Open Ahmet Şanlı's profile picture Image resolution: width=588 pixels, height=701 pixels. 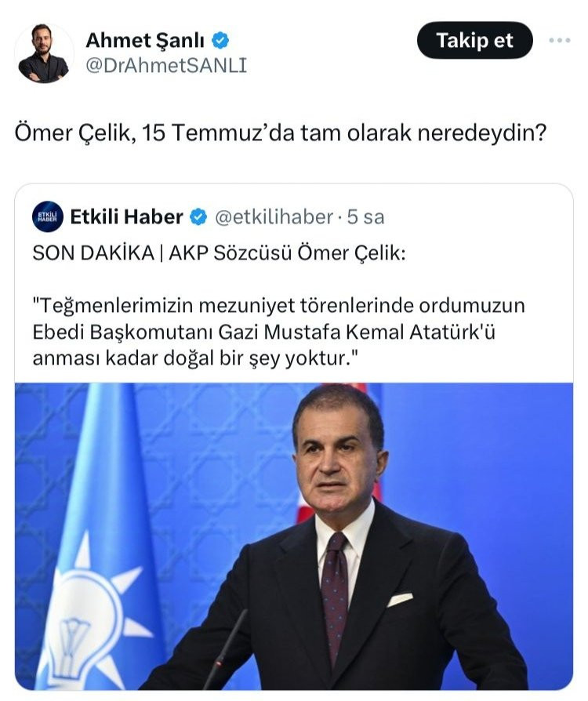(x=44, y=53)
